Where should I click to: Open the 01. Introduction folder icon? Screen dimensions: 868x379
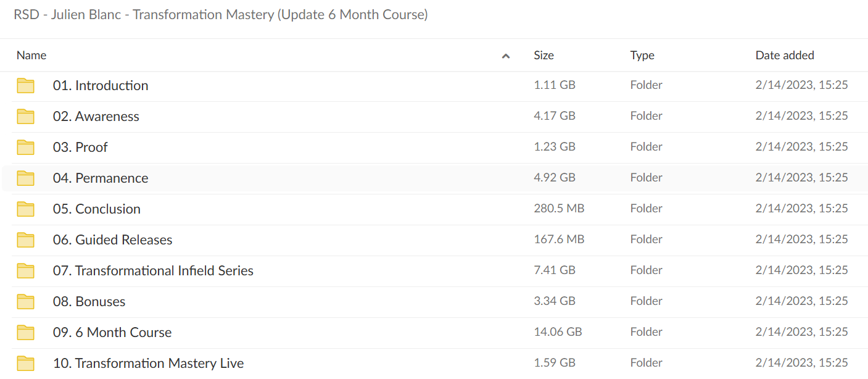pos(25,86)
